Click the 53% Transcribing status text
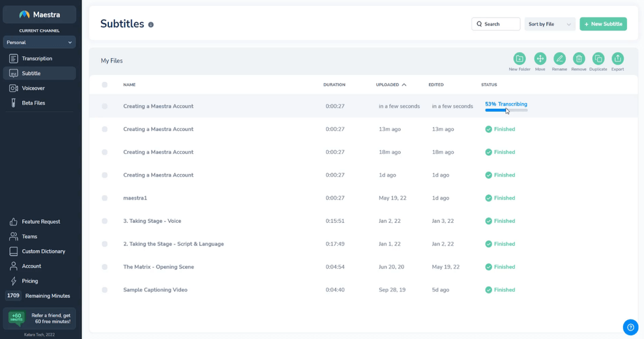Screen dimensions: 644x339 [506, 104]
